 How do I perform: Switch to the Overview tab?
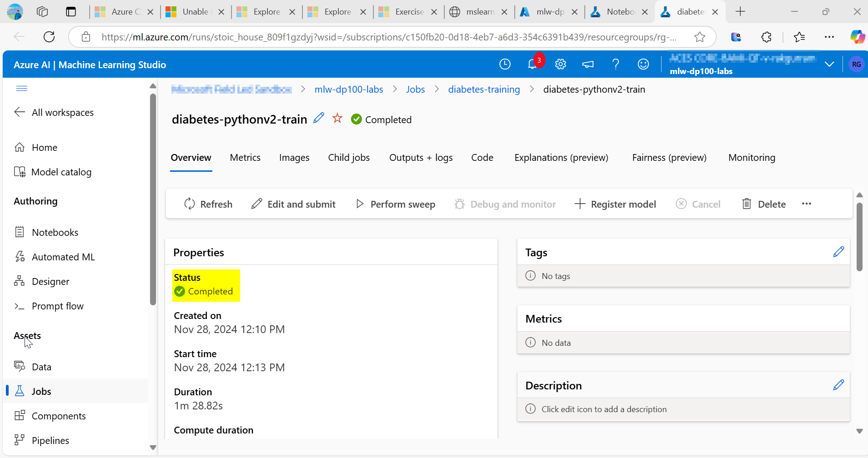(x=191, y=158)
